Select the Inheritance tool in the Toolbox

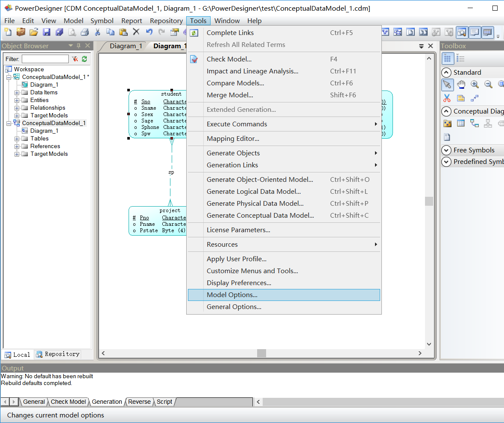click(487, 123)
